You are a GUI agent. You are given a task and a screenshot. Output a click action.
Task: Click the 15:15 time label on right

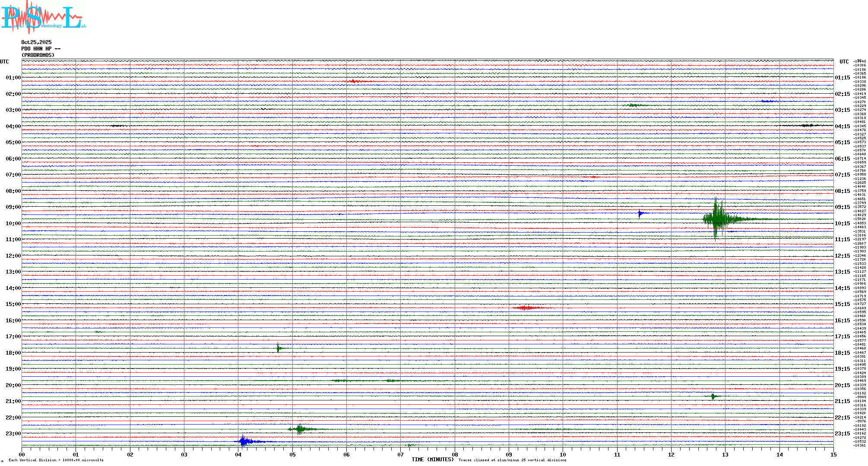[x=842, y=304]
